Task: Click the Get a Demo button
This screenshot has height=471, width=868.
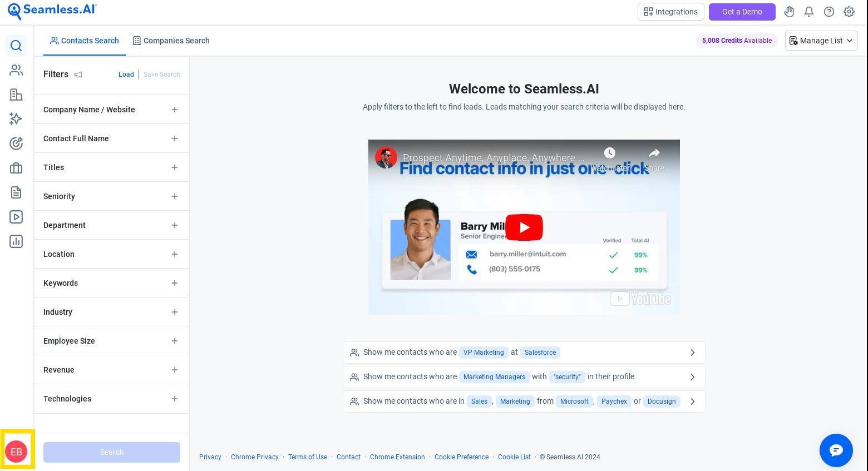Action: [742, 12]
